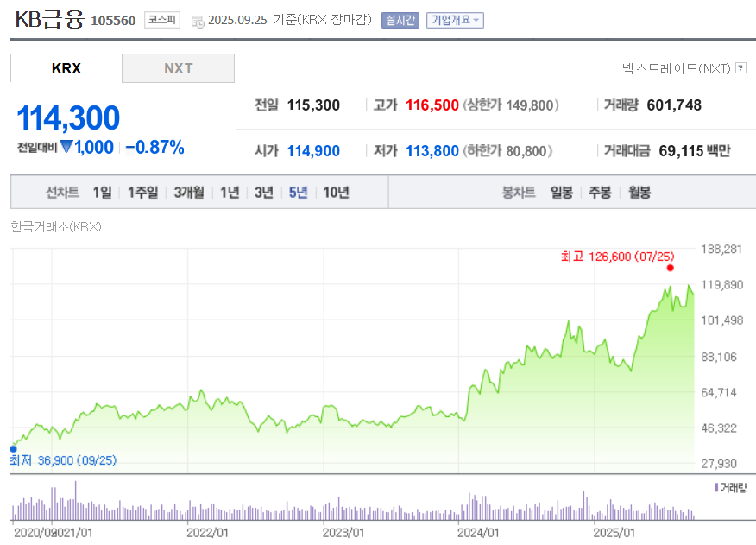Click the 넥스트레이드(NXT) link
The height and width of the screenshot is (545, 756).
click(677, 68)
